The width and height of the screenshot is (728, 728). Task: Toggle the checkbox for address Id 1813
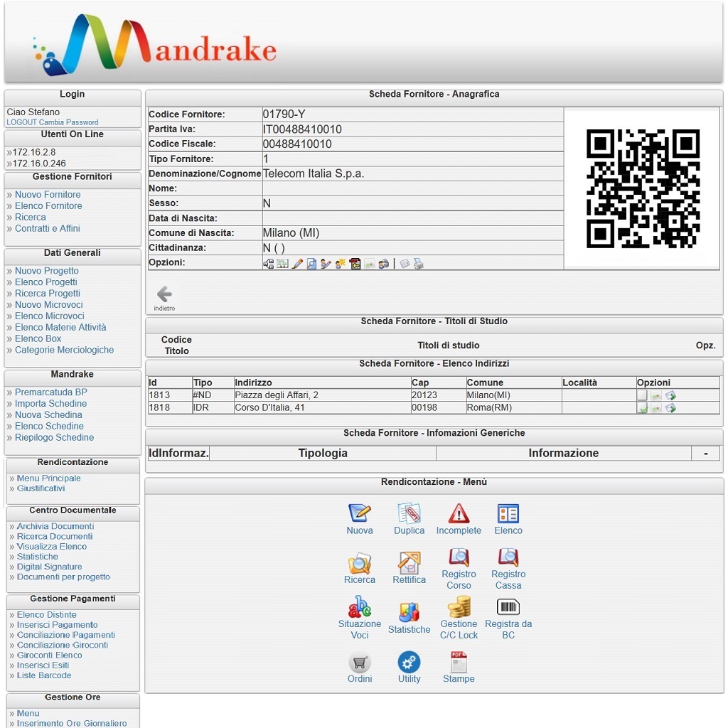(643, 395)
